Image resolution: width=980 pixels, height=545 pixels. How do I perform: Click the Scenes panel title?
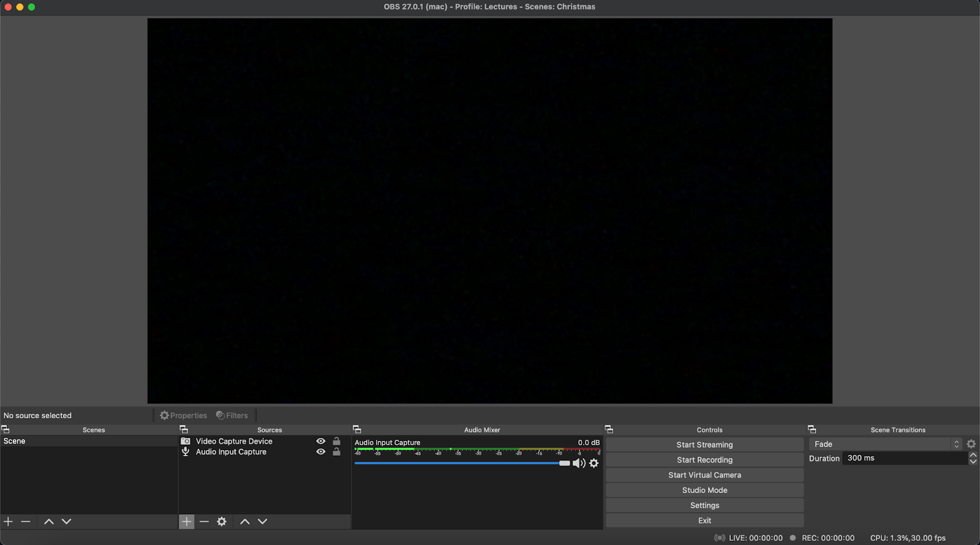(x=94, y=430)
